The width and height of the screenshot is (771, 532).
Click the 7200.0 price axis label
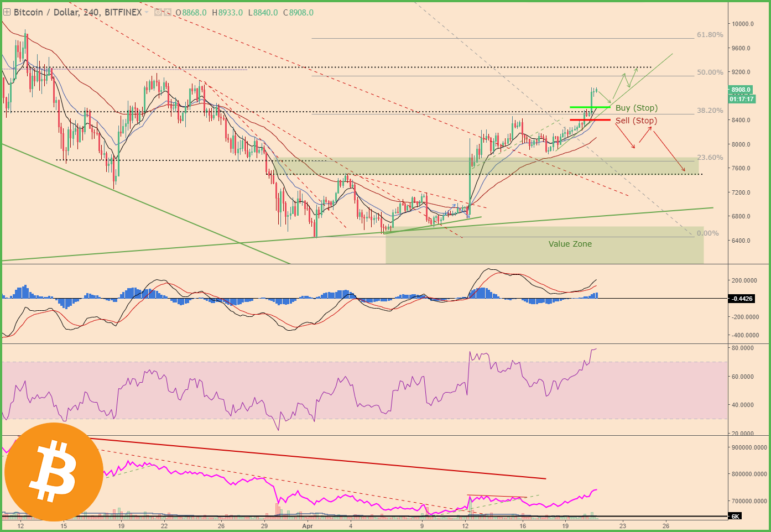(x=741, y=192)
